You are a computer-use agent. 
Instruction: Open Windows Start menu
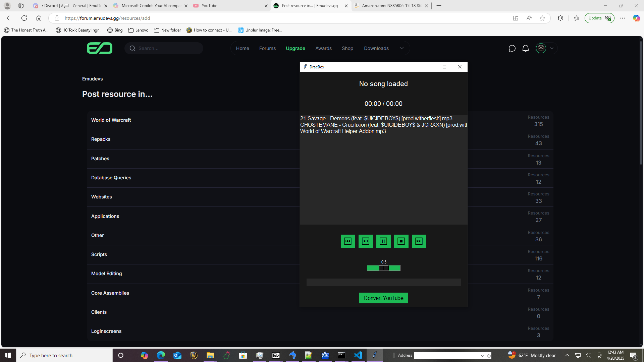[8, 355]
